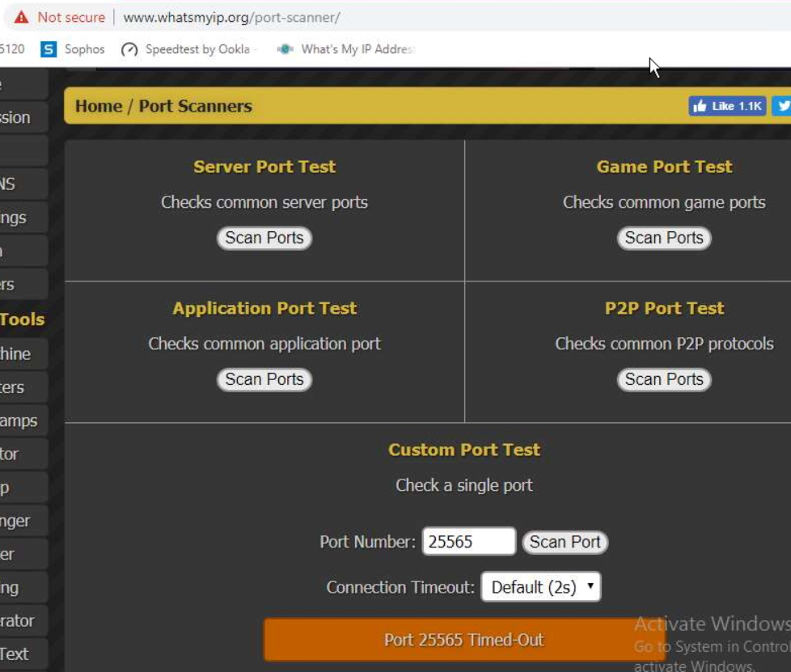The image size is (791, 672).
Task: Select the Tools heading in the sidebar
Action: point(22,319)
